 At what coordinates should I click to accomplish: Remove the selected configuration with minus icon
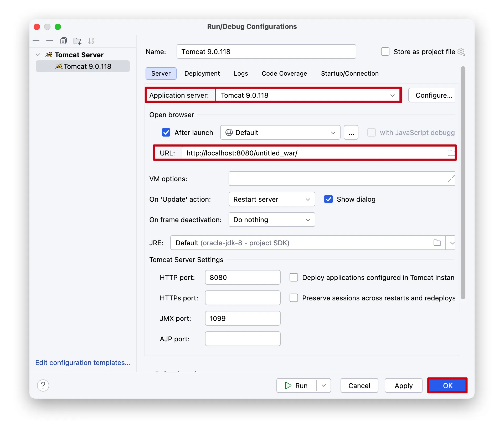pyautogui.click(x=50, y=41)
